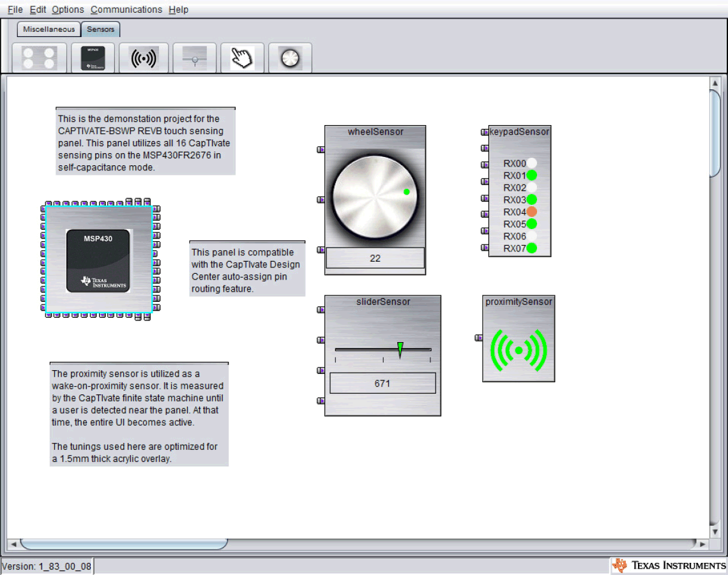Click the MSP430 controller chip on canvas
Screen dimensions: 728x575
point(98,260)
